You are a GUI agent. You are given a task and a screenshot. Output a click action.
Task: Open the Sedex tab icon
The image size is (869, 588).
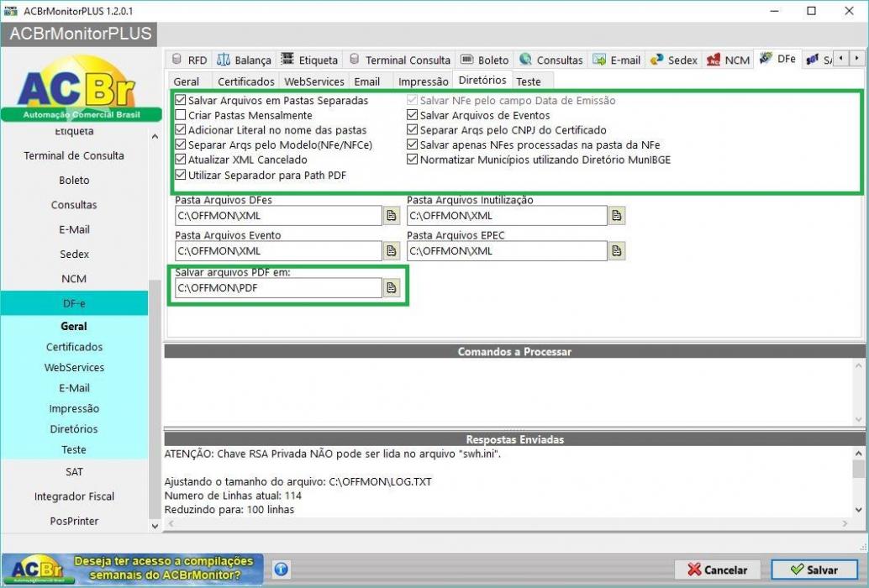click(657, 60)
